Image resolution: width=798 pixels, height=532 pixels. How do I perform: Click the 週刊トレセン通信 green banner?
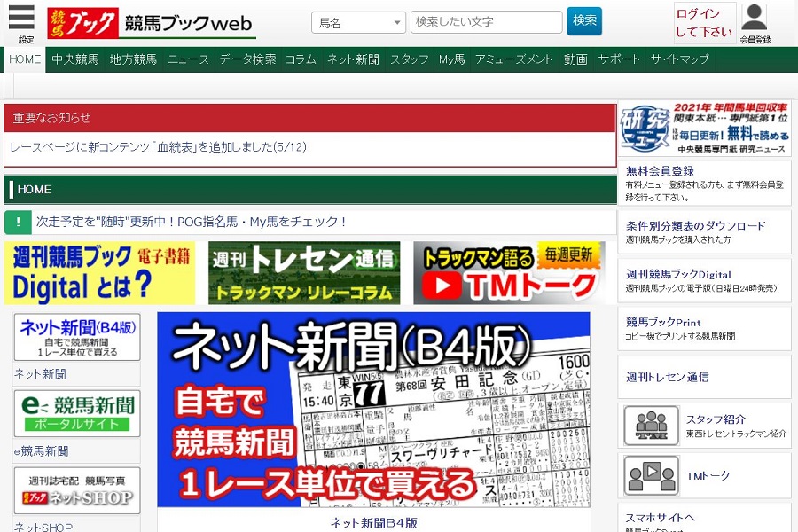[304, 273]
